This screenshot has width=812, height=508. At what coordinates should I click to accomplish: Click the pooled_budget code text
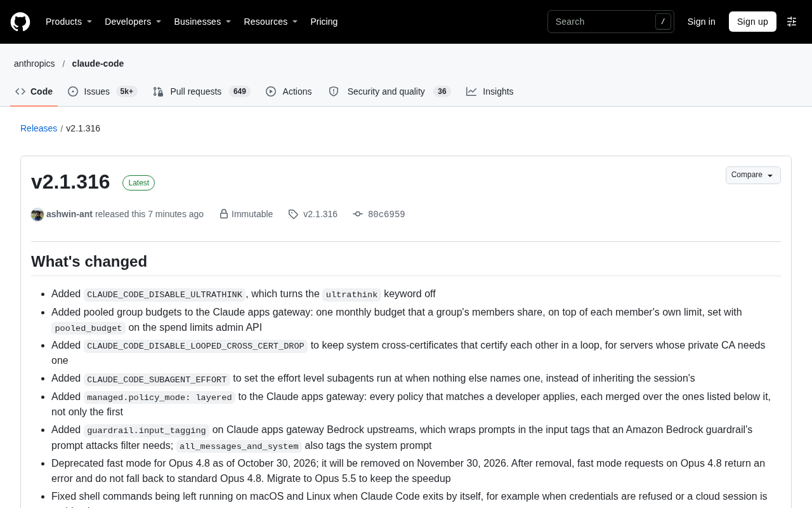[x=89, y=328]
